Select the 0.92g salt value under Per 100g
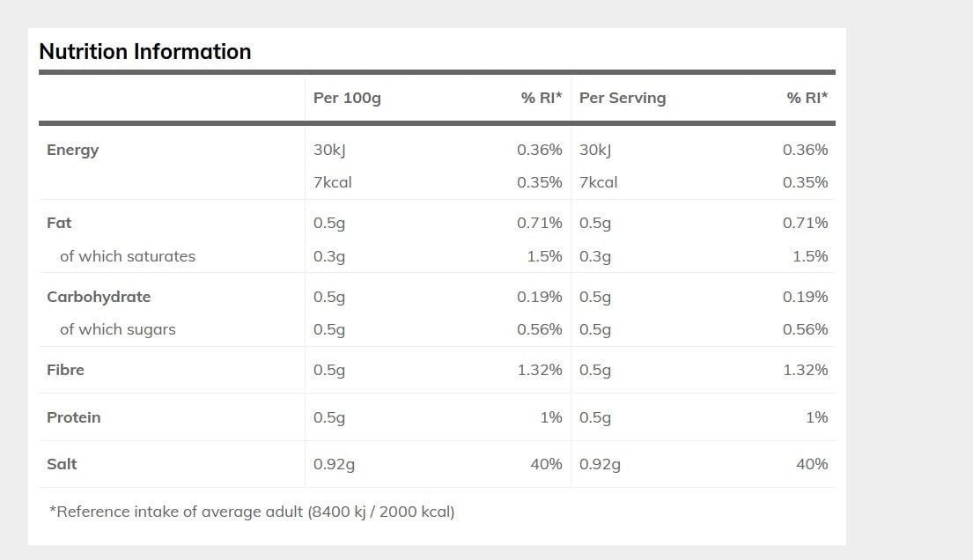The width and height of the screenshot is (973, 560). pos(334,464)
